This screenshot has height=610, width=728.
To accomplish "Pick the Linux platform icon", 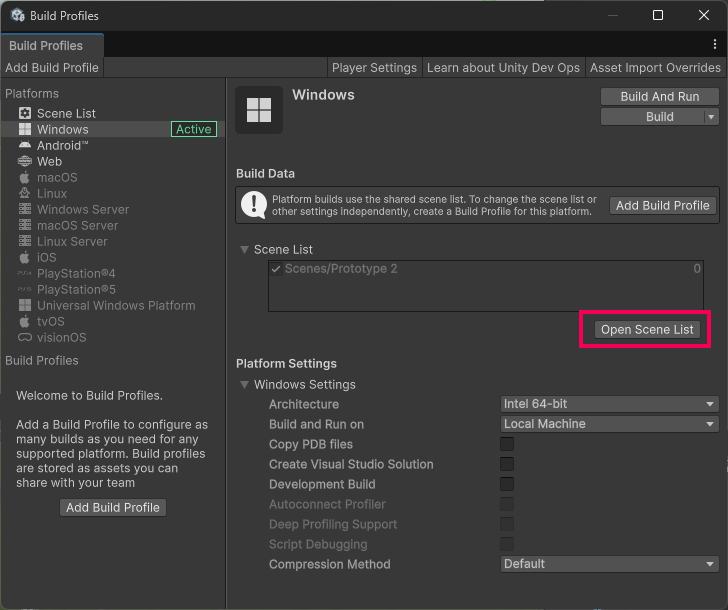I will (x=25, y=194).
